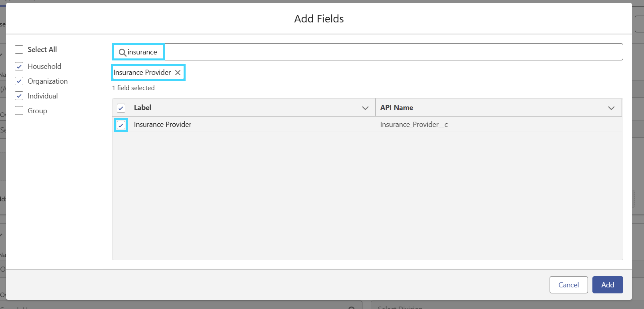Open the API Name column dropdown chevron
This screenshot has height=309, width=644.
pyautogui.click(x=611, y=108)
